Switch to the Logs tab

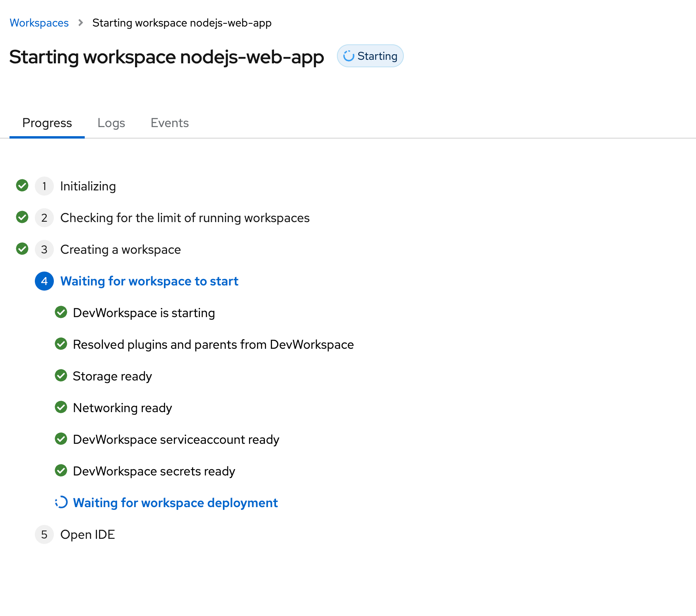[x=111, y=123]
